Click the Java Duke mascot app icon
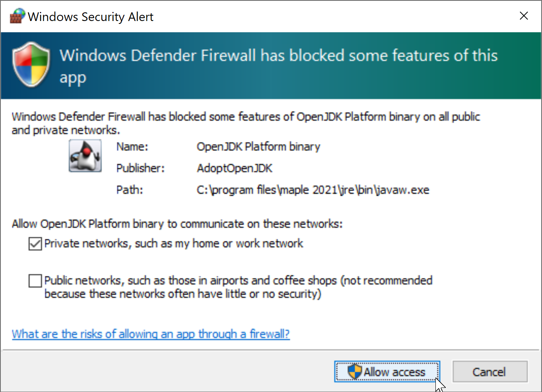This screenshot has width=542, height=392. 85,156
